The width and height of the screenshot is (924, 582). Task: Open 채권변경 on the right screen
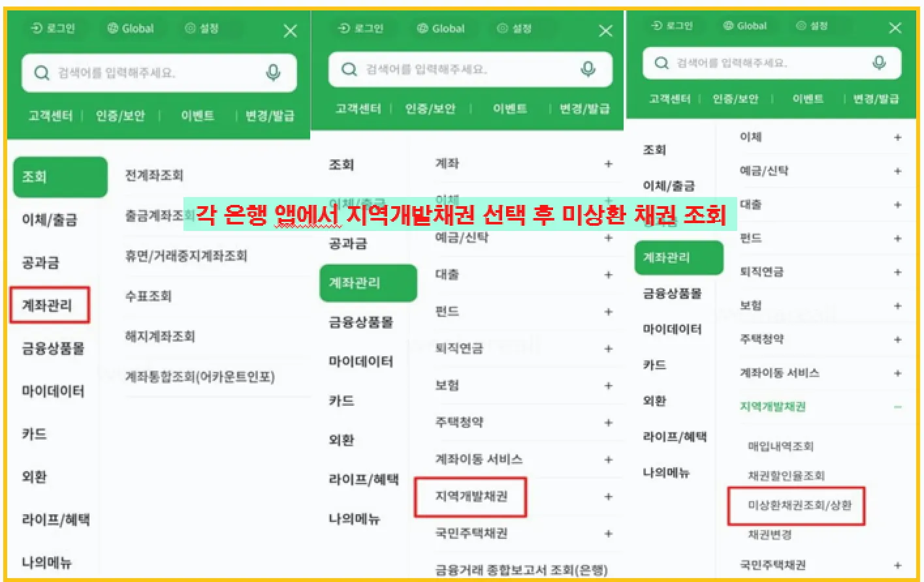click(x=770, y=535)
